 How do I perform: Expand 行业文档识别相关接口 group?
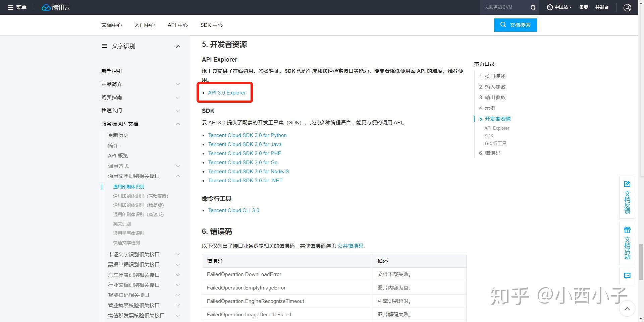click(x=178, y=285)
